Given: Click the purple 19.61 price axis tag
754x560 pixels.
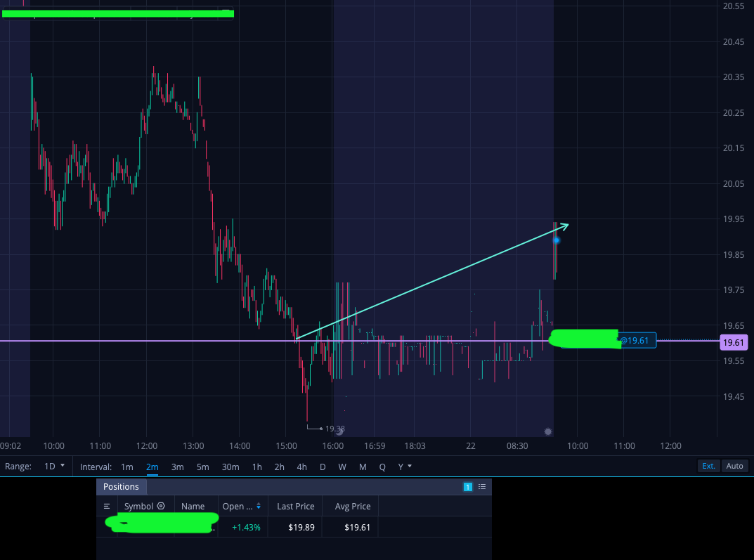Looking at the screenshot, I should pyautogui.click(x=734, y=342).
